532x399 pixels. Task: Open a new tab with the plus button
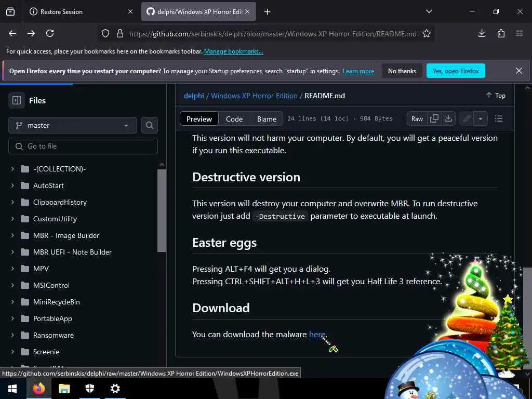pos(268,12)
